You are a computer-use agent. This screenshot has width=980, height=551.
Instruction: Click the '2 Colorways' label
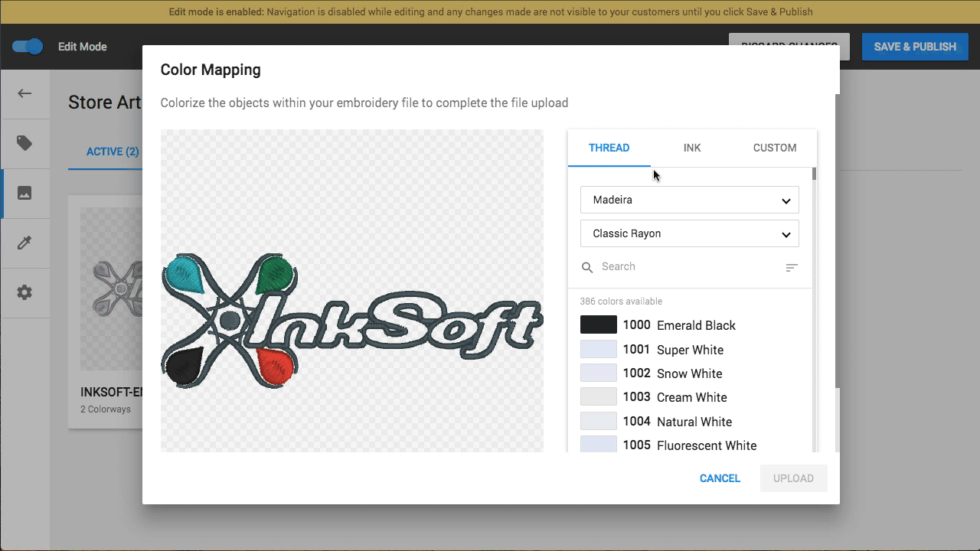106,409
